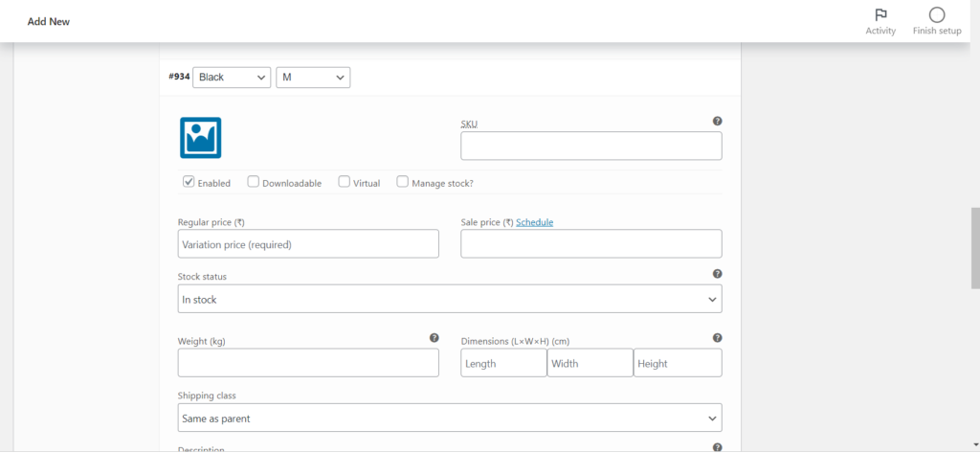The image size is (980, 453).
Task: Click the Activity flag icon
Action: coord(880,15)
